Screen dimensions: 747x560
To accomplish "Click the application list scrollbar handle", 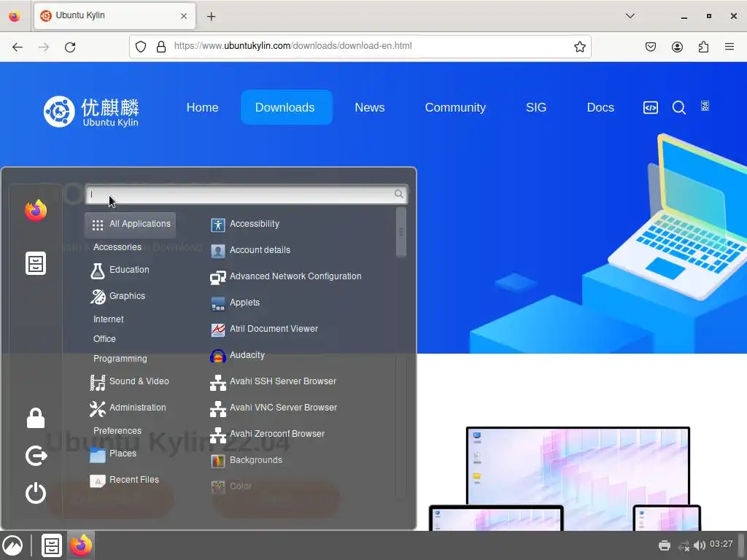I will [401, 233].
